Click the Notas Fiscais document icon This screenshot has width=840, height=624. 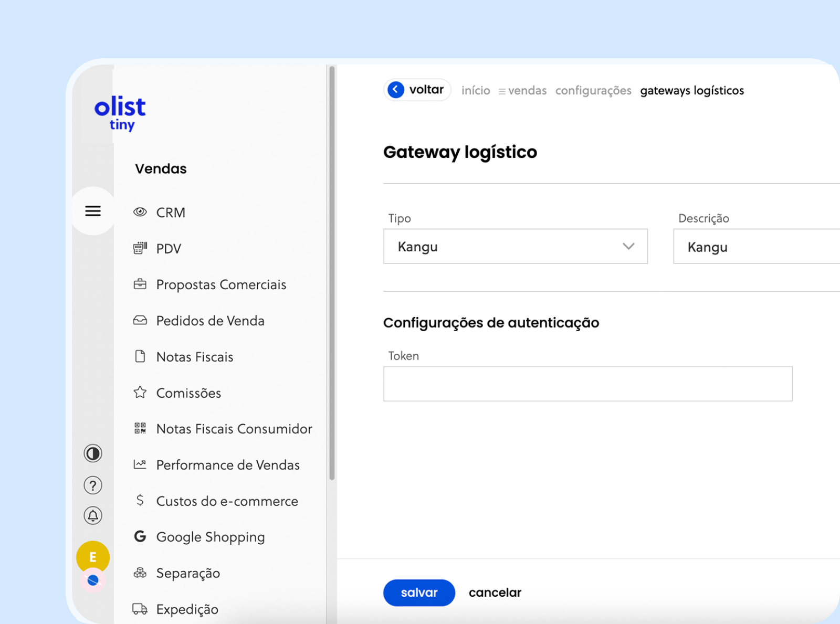(140, 356)
